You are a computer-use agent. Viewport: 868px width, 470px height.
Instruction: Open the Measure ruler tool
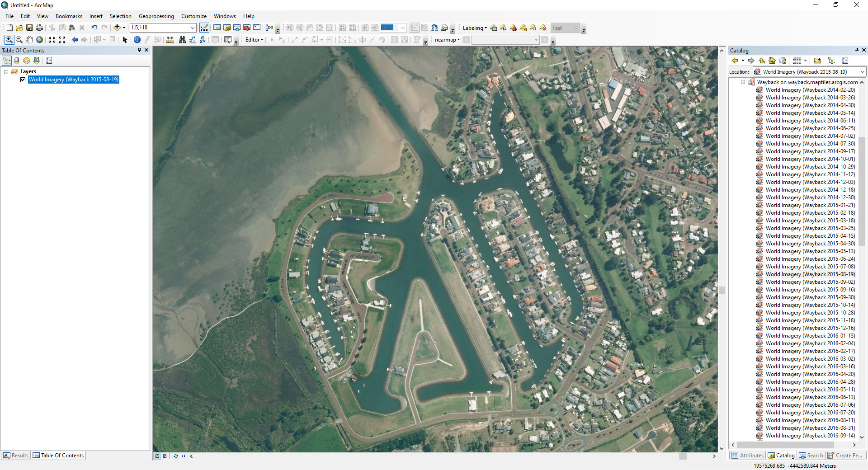coord(170,40)
